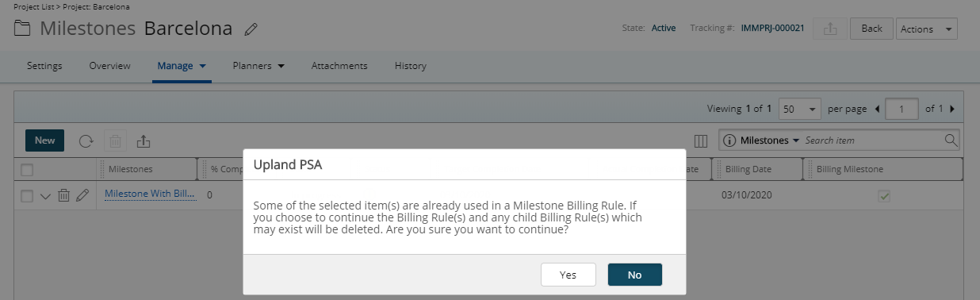Open the Actions dropdown

click(x=926, y=29)
